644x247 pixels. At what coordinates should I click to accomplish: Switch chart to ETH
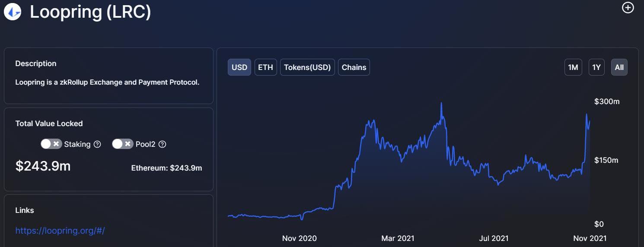(265, 67)
